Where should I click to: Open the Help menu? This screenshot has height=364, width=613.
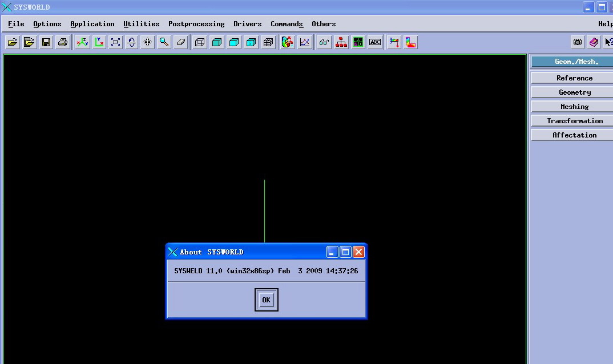coord(605,24)
